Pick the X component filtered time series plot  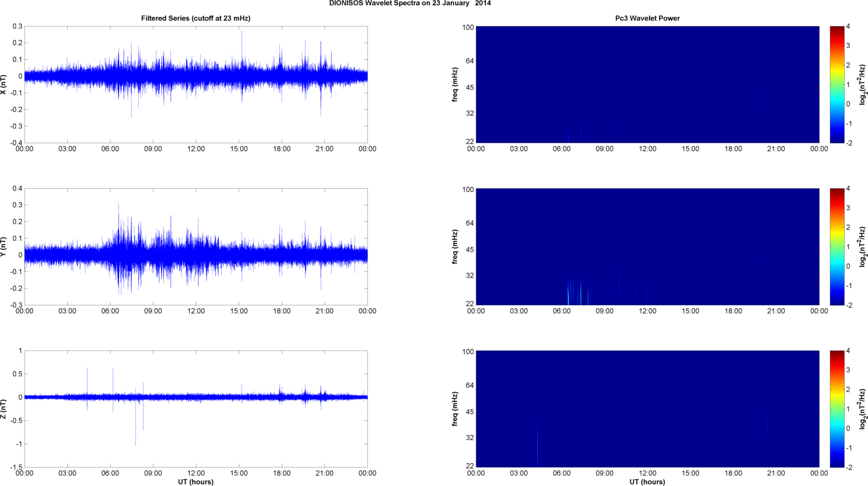click(x=196, y=85)
